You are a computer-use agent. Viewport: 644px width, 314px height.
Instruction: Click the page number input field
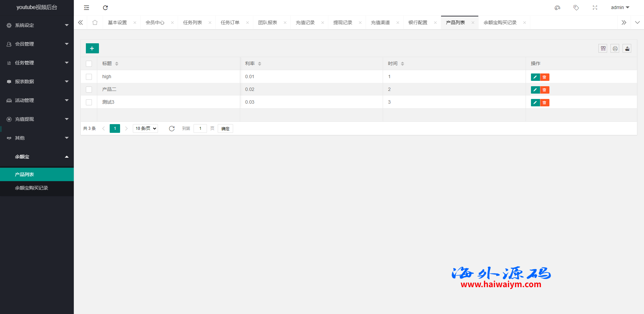(x=200, y=128)
